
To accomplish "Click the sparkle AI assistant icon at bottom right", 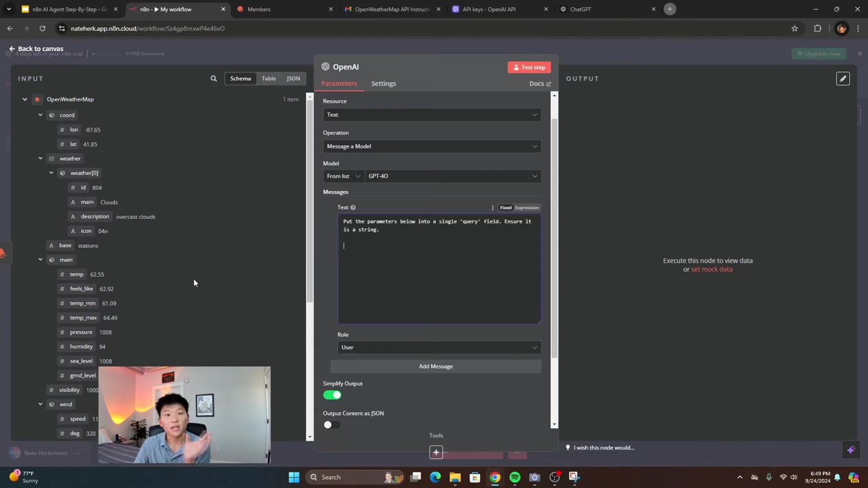I will tap(851, 449).
